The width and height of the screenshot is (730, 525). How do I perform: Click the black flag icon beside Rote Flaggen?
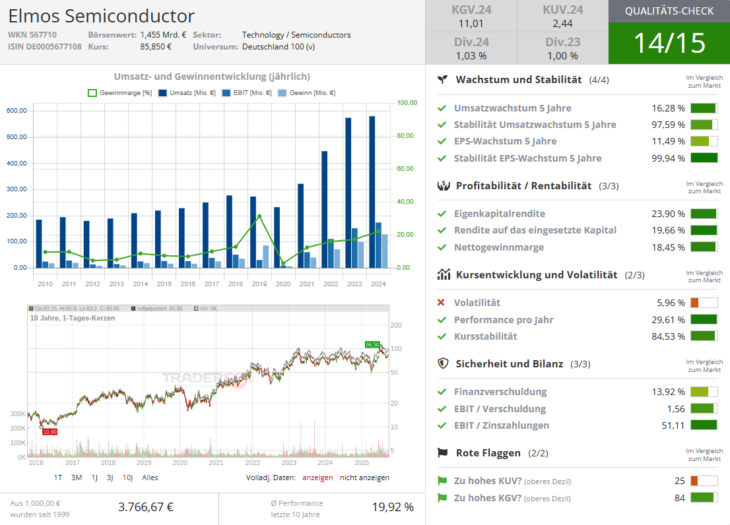442,453
